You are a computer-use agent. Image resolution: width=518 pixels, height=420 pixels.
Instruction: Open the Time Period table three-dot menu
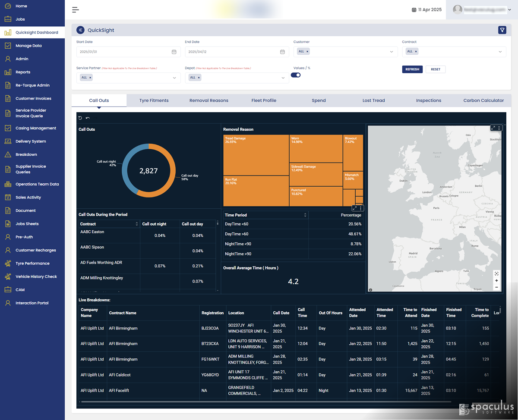pos(361,208)
